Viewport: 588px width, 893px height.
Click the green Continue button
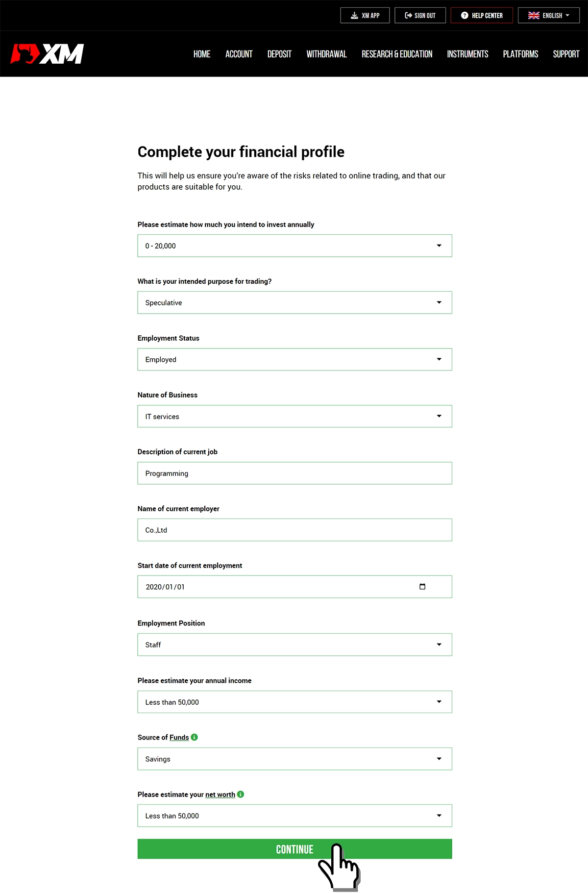click(294, 849)
